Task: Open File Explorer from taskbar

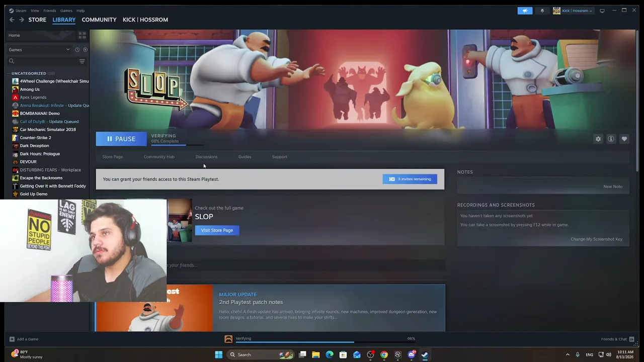Action: coord(315,354)
